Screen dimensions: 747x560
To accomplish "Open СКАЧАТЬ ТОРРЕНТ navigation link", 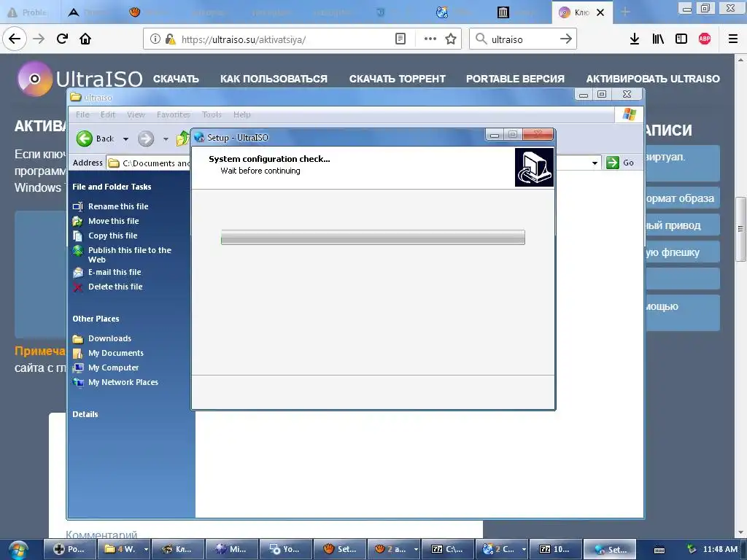I will 398,79.
